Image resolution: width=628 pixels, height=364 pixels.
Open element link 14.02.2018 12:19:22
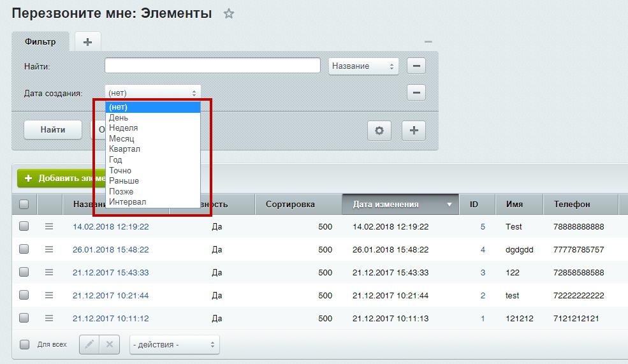[110, 227]
